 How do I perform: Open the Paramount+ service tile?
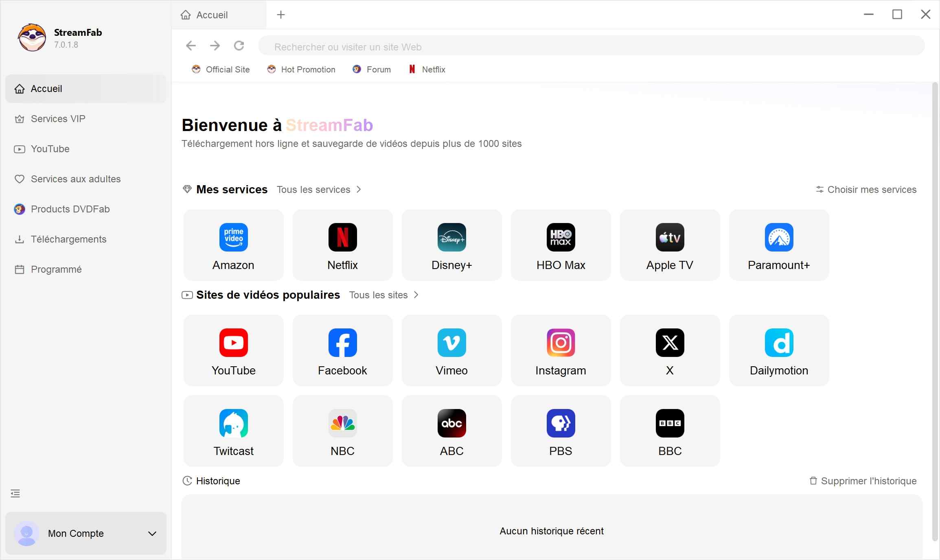779,245
